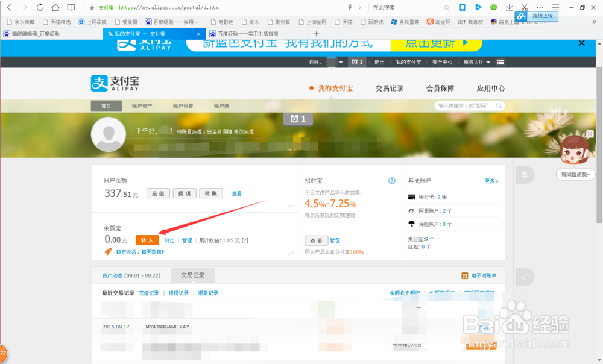Select the 会员保障 main navigation item
603x364 pixels.
click(x=440, y=89)
